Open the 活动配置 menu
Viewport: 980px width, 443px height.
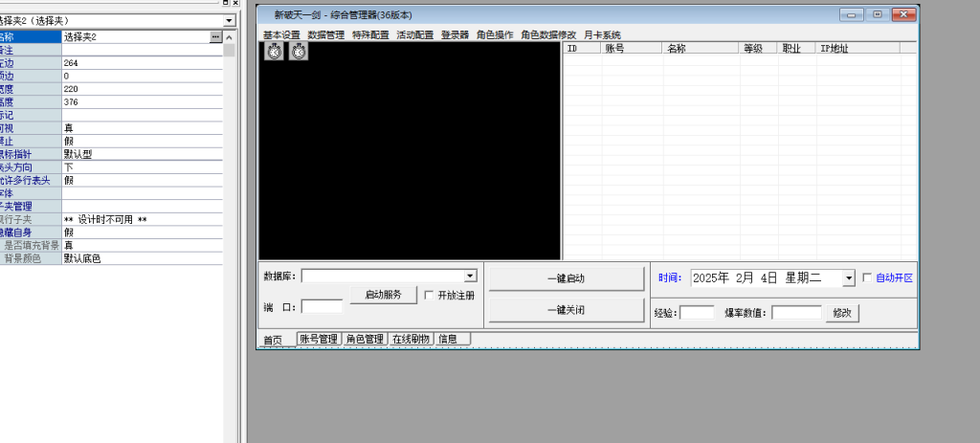pos(415,35)
